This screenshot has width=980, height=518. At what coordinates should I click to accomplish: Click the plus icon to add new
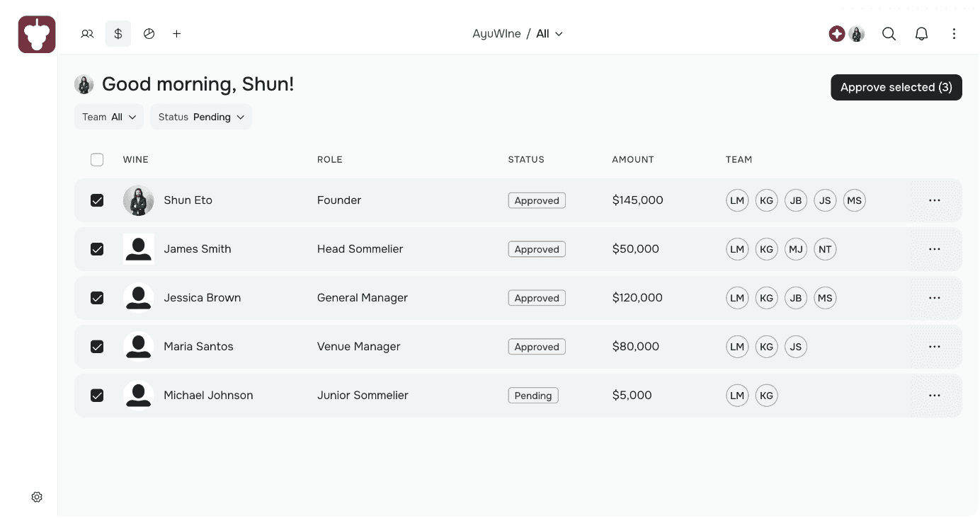[177, 33]
